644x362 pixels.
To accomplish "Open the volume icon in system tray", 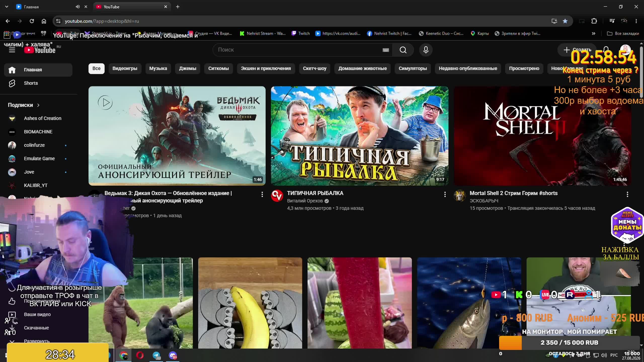I will (604, 355).
